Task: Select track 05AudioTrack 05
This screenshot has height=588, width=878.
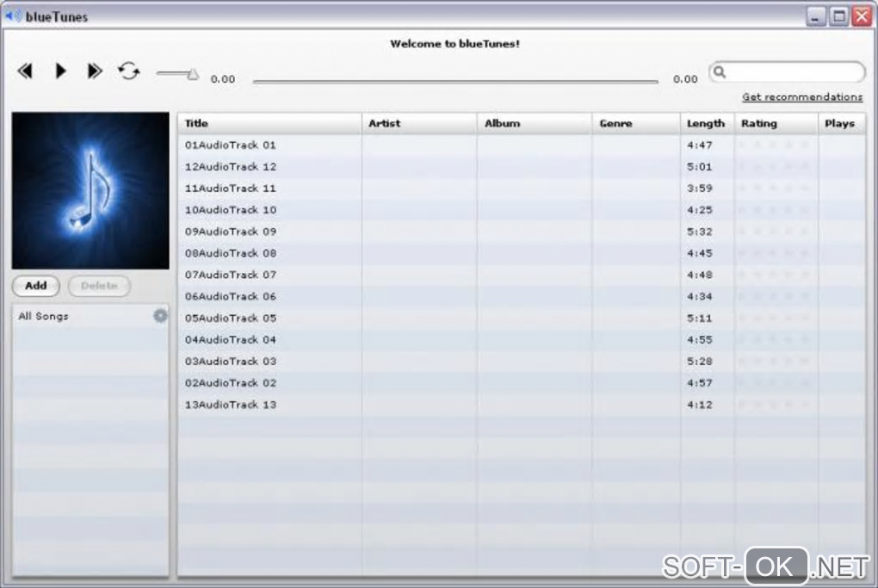Action: [522, 318]
